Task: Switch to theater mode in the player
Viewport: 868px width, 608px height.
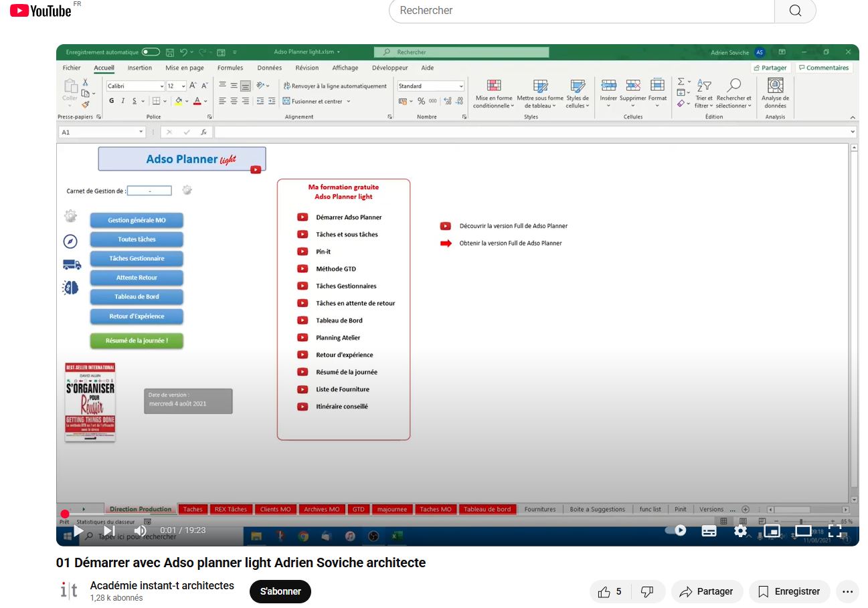Action: pyautogui.click(x=803, y=530)
